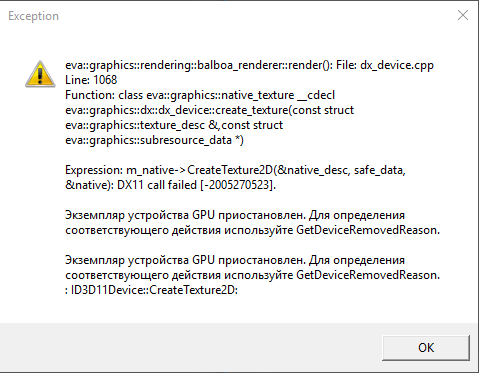Screen dimensions: 479x373
Task: Click the 'DX11 call failed' text
Action: (157, 185)
